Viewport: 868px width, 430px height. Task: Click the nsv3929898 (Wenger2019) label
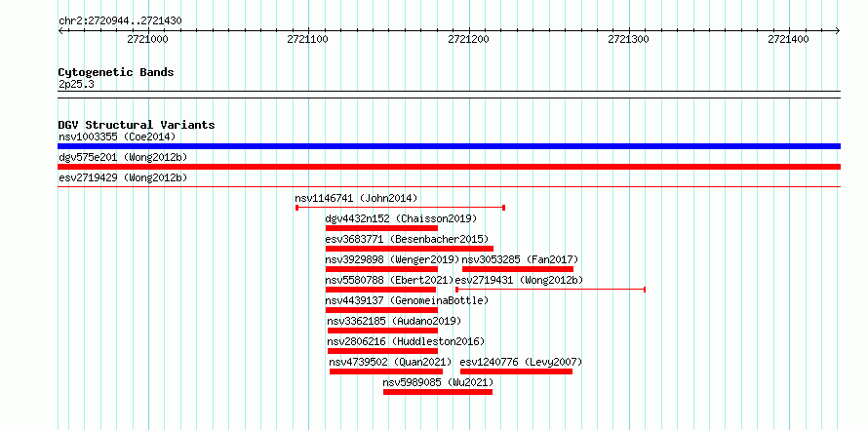tap(392, 259)
